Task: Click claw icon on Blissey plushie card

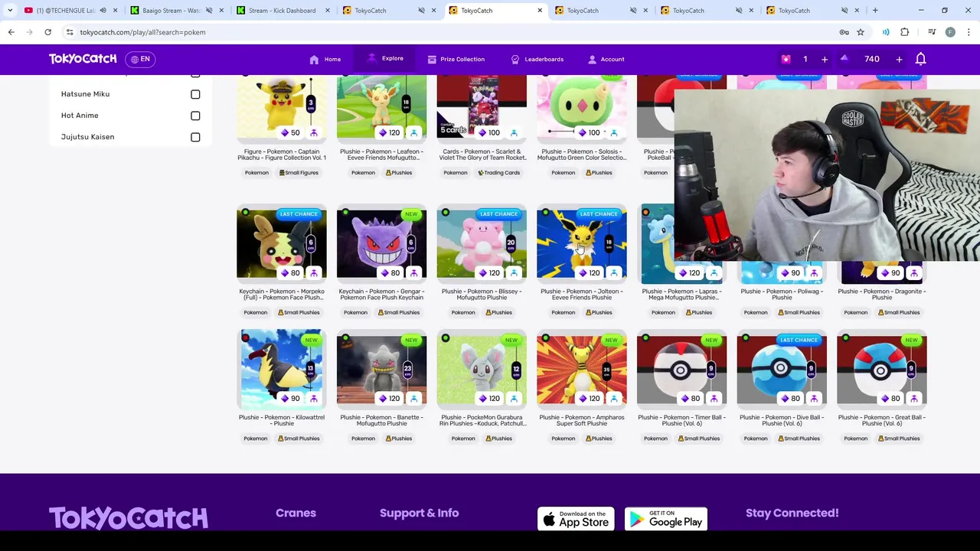Action: (514, 272)
